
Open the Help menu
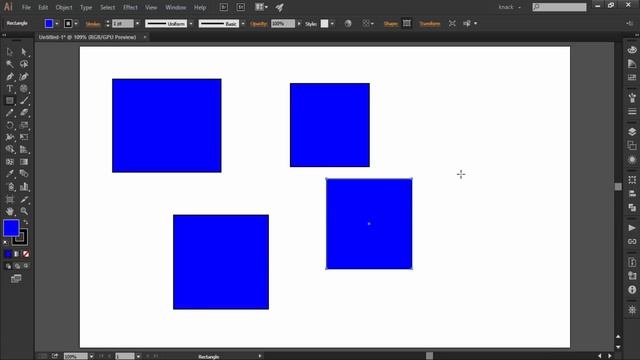(x=200, y=7)
